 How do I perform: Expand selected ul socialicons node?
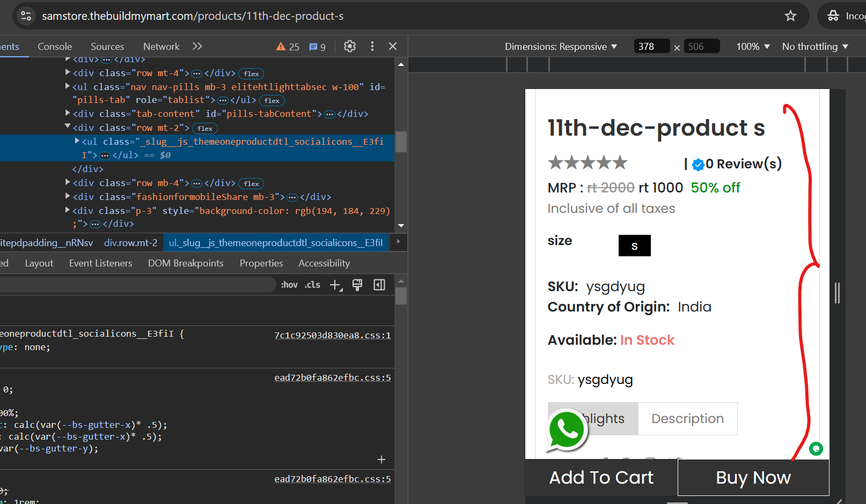77,141
